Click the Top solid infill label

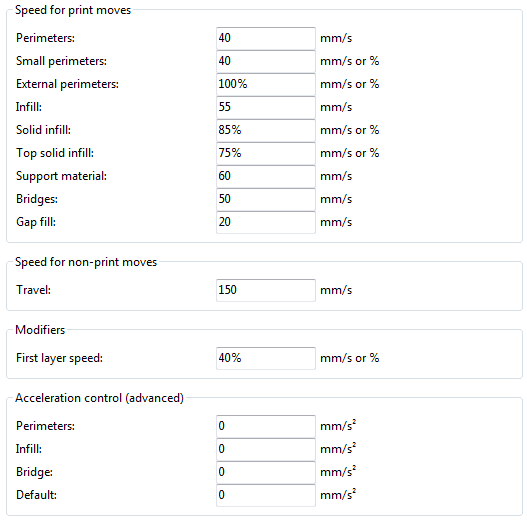pyautogui.click(x=55, y=153)
